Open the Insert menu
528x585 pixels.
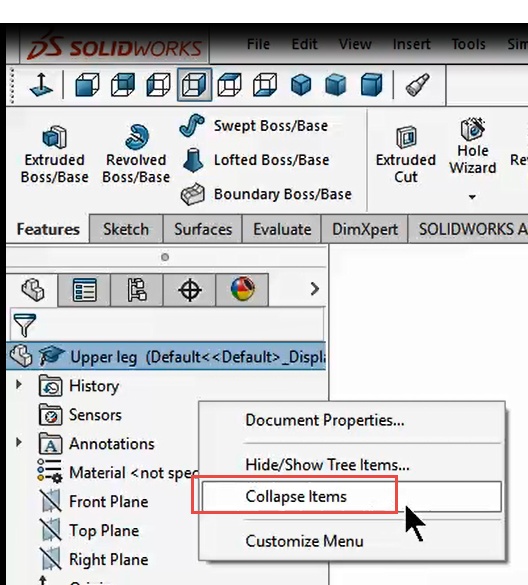pyautogui.click(x=412, y=44)
